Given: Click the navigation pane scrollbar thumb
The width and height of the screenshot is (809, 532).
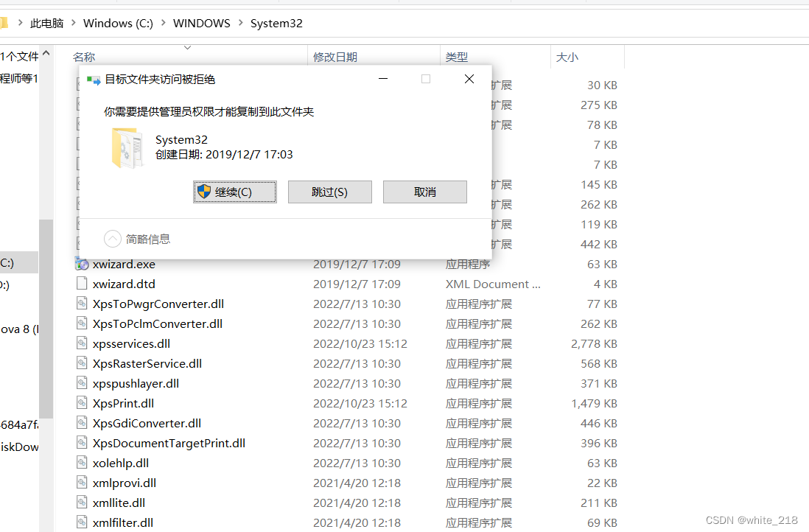Looking at the screenshot, I should tap(46, 318).
